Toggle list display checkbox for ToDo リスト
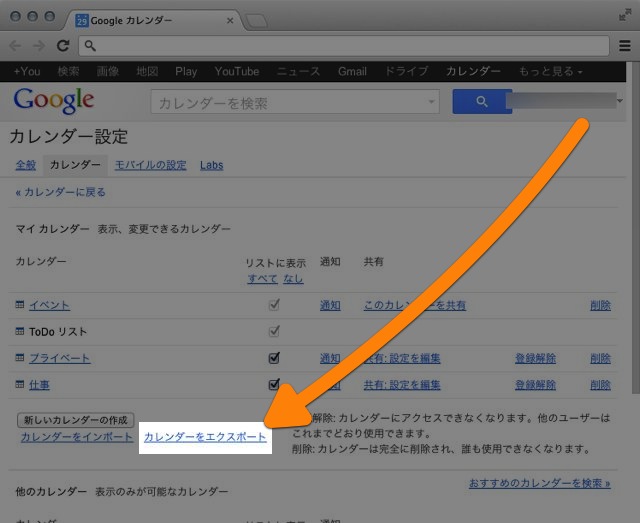This screenshot has height=523, width=640. (x=274, y=331)
